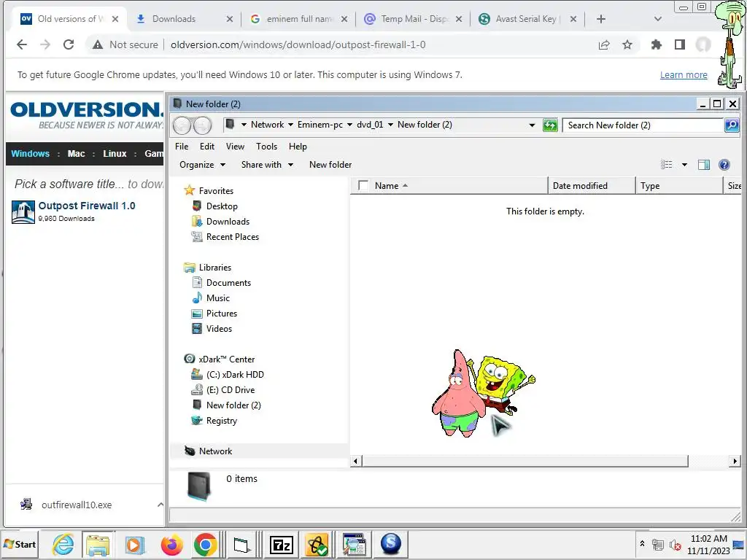747x560 pixels.
Task: Open Chrome profile avatar
Action: (x=703, y=44)
